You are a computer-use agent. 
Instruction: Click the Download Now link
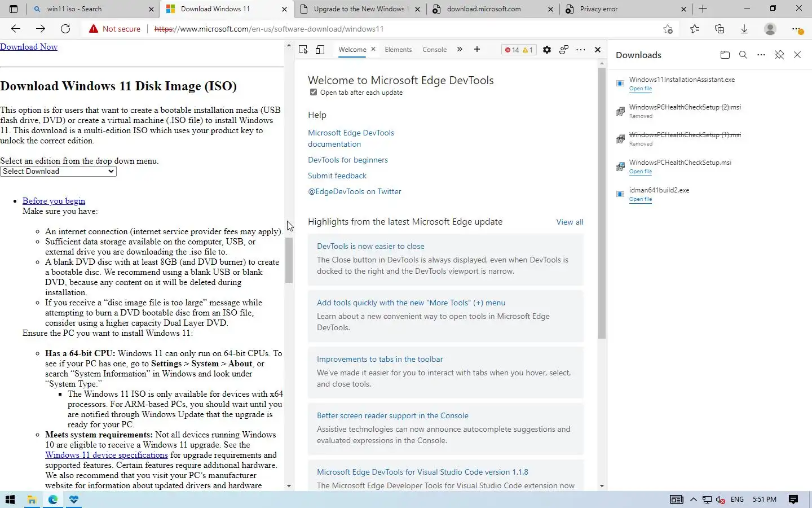click(29, 47)
